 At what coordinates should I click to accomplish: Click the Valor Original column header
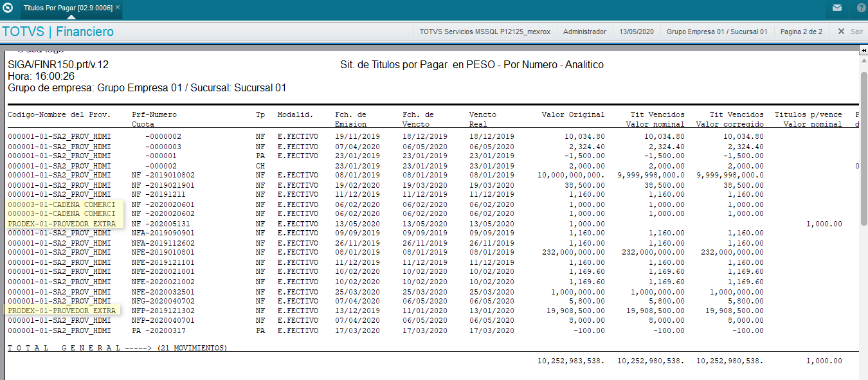tap(573, 114)
